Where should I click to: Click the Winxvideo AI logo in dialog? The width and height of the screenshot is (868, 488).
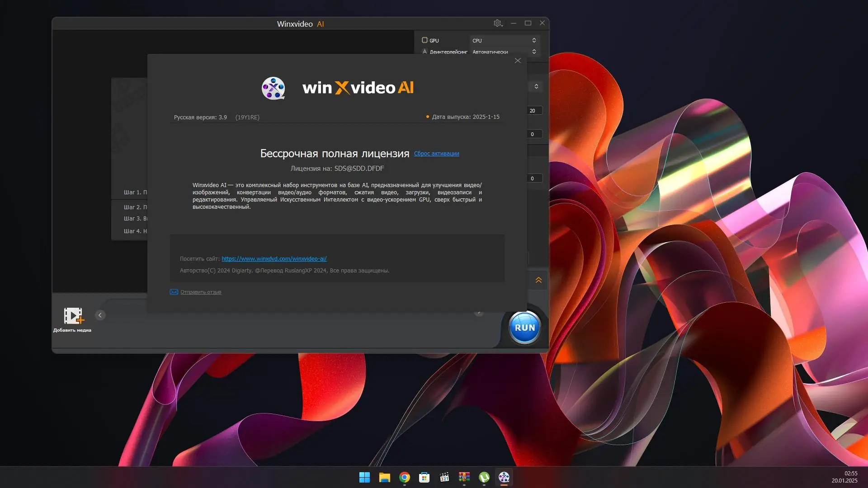pos(274,88)
